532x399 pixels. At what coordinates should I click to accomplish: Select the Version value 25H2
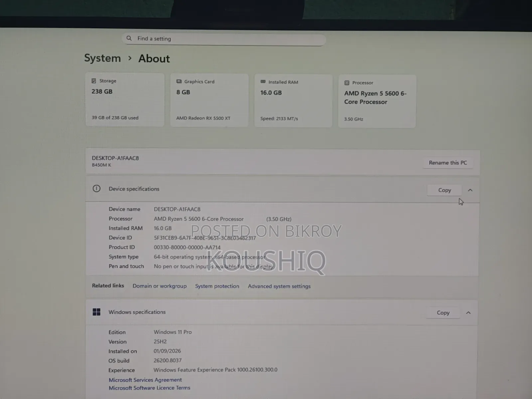(x=160, y=341)
